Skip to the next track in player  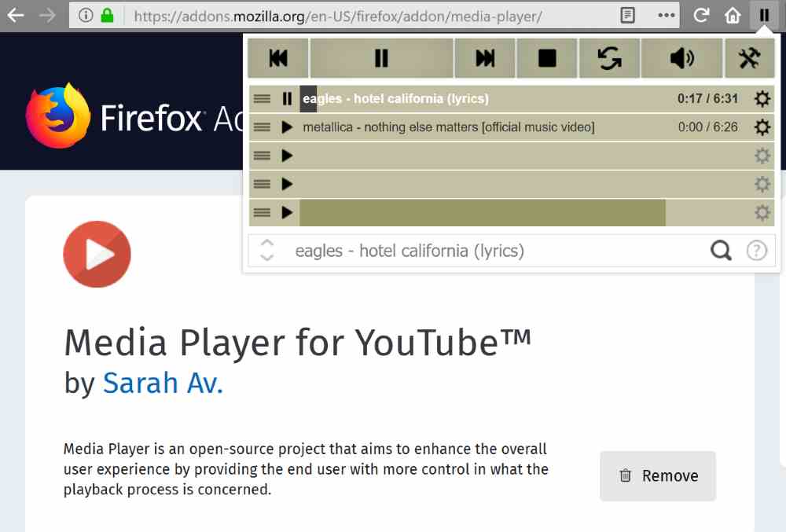[485, 58]
